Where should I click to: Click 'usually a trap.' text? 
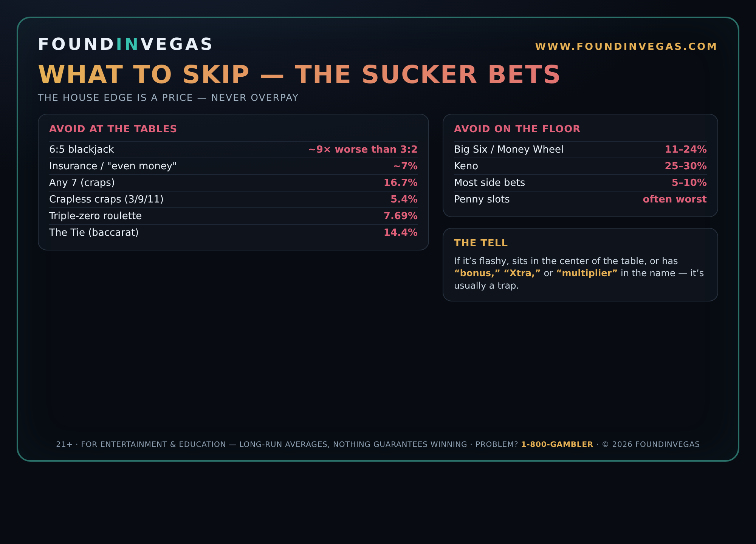point(486,286)
